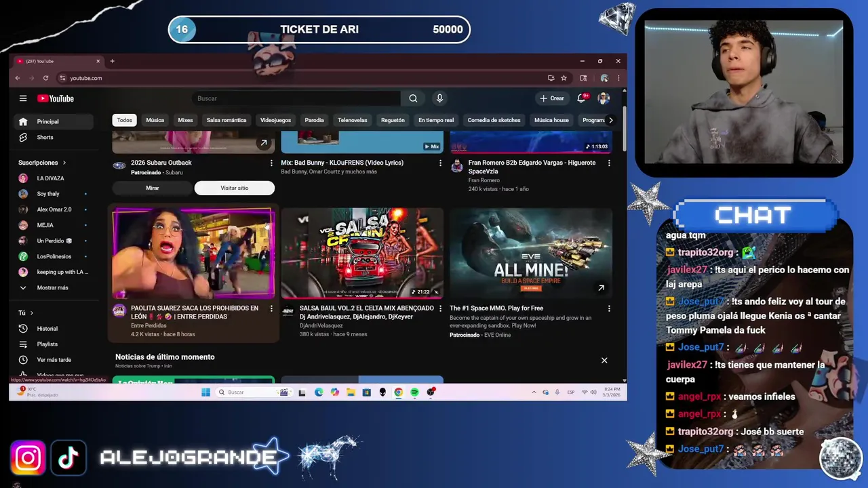Click the Chrome taskbar icon
This screenshot has width=868, height=488.
pos(398,392)
